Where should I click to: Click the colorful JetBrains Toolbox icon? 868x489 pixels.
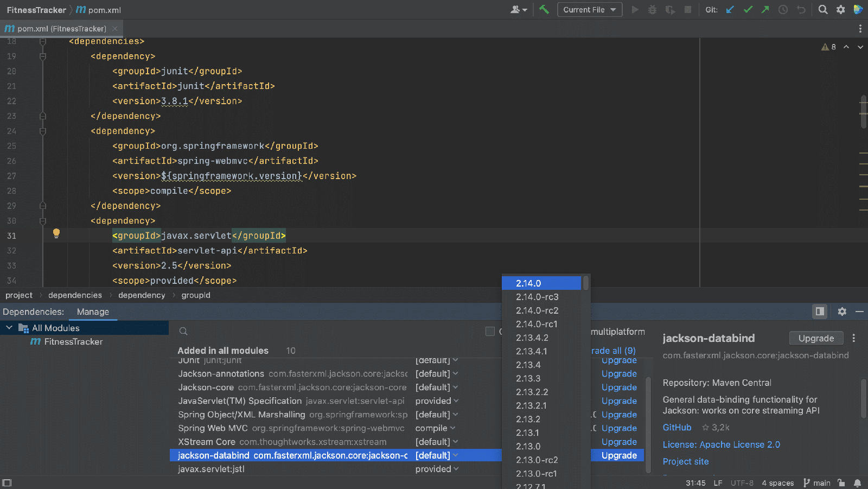click(x=858, y=10)
